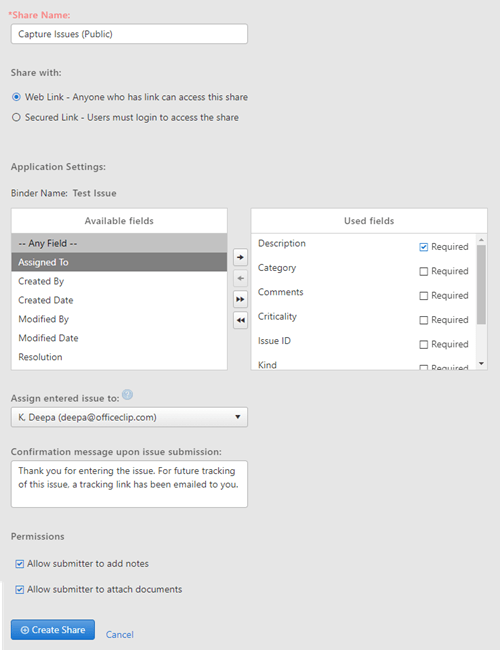
Task: Mark Category field as Required
Action: [423, 272]
